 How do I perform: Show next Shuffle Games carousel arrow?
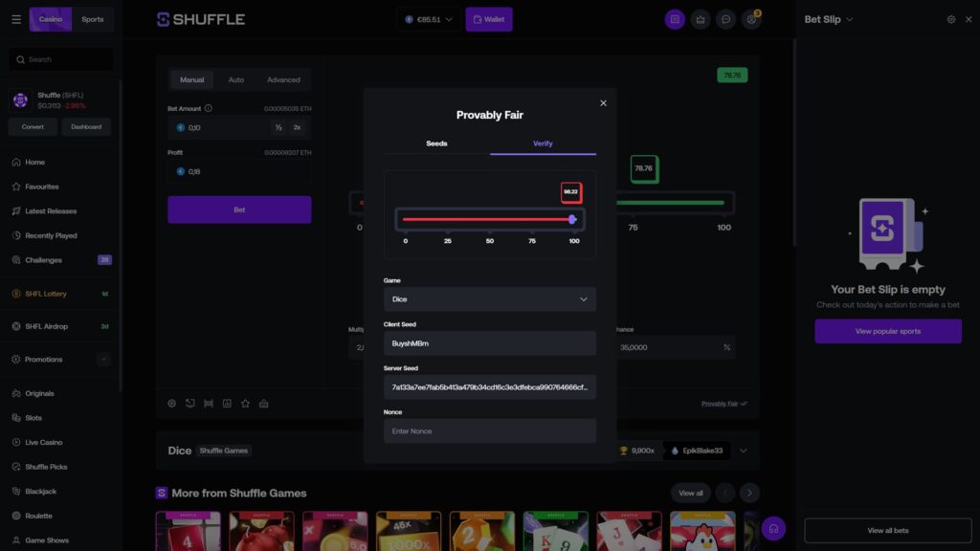pyautogui.click(x=749, y=493)
